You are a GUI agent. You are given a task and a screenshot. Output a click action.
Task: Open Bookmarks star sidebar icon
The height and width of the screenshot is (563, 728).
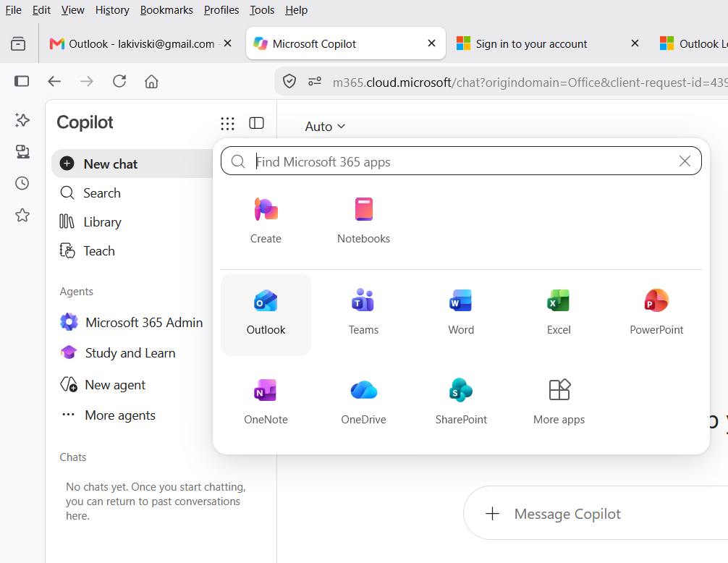(22, 215)
